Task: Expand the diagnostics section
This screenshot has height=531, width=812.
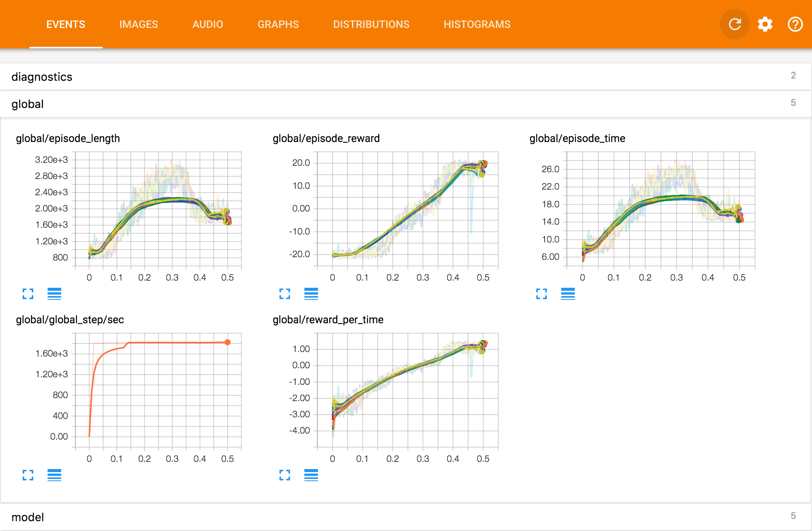Action: tap(406, 77)
